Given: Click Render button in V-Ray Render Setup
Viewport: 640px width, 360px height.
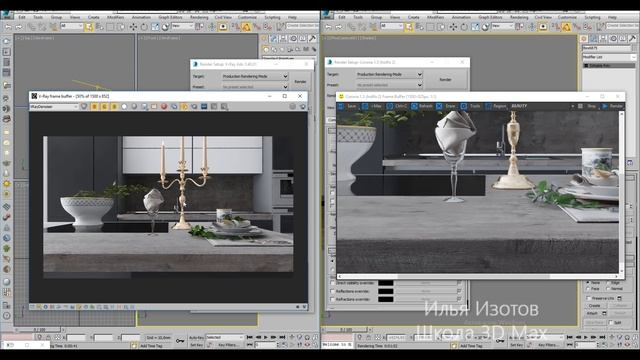Looking at the screenshot, I should point(300,82).
